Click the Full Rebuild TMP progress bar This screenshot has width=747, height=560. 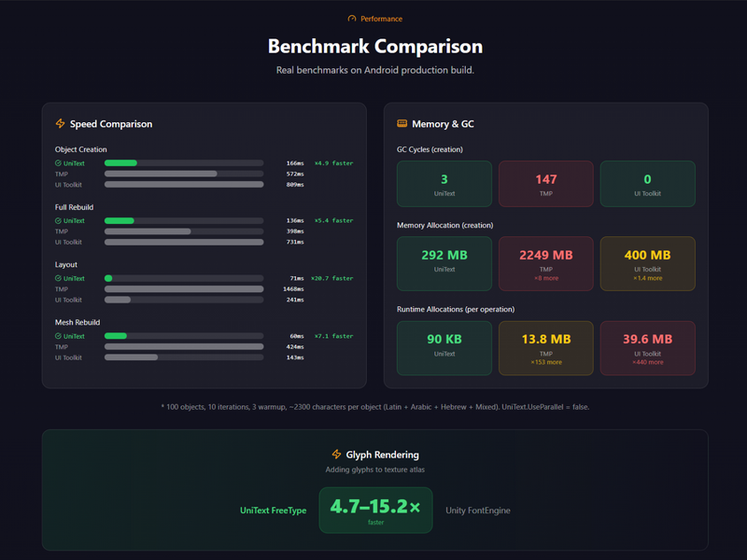click(184, 231)
